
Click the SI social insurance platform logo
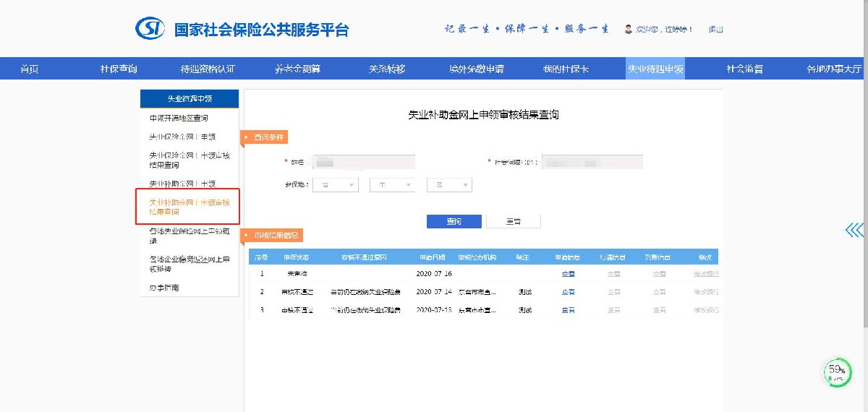[150, 29]
